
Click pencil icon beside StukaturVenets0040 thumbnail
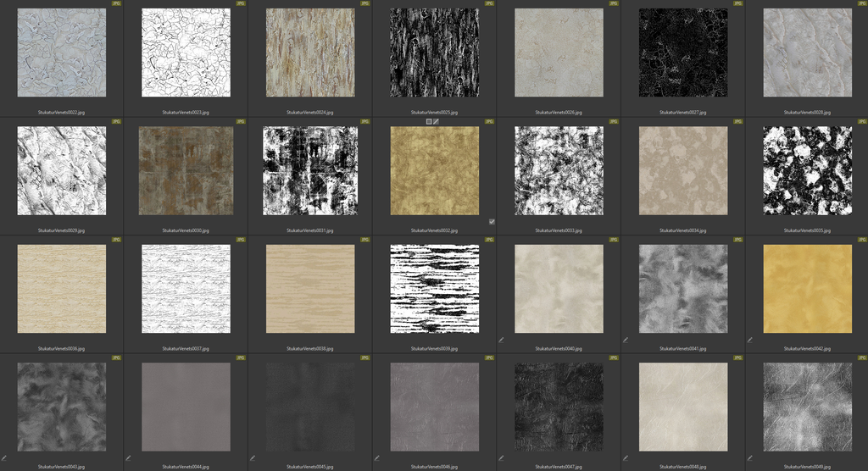point(501,340)
